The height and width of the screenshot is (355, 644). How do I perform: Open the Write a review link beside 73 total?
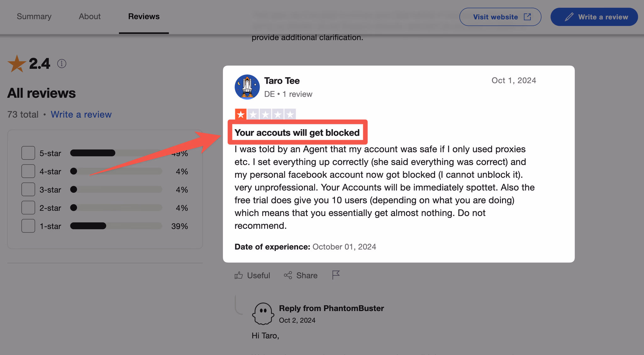click(x=81, y=114)
